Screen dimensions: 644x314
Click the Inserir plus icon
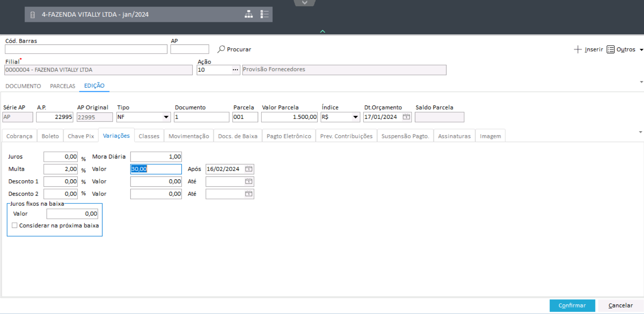click(x=578, y=49)
